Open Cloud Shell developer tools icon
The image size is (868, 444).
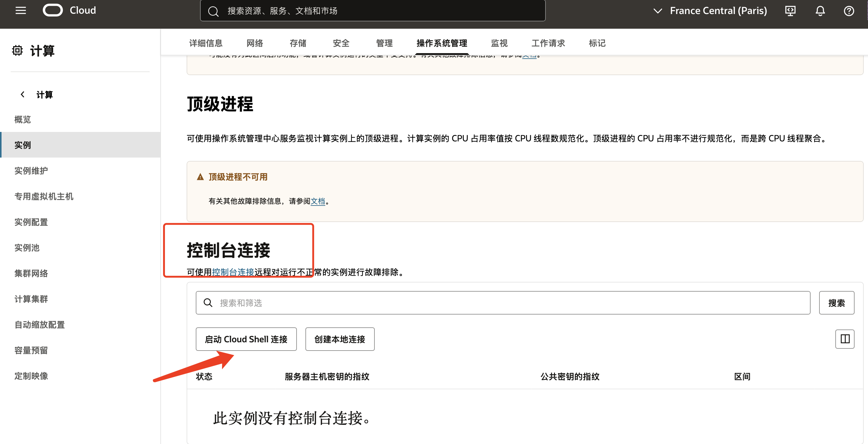pos(790,11)
